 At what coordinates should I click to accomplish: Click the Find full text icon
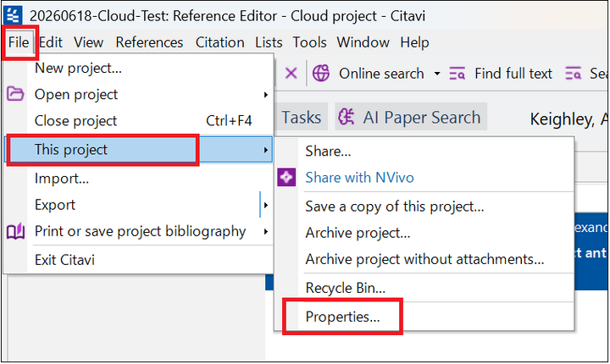(x=457, y=73)
